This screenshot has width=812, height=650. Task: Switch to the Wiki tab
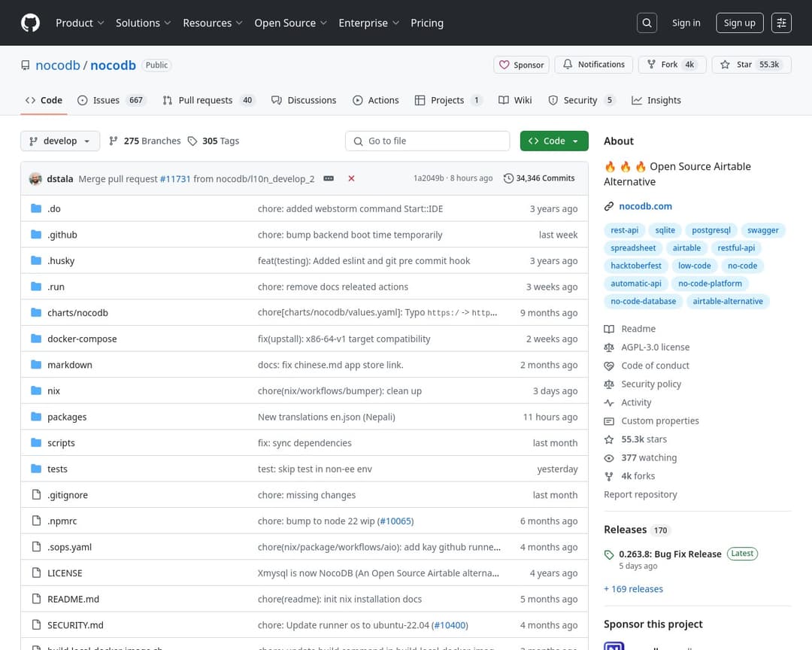pyautogui.click(x=515, y=101)
